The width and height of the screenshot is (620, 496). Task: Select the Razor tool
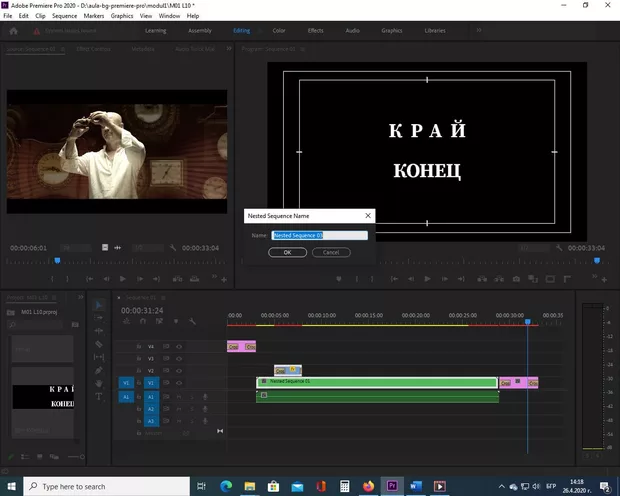point(100,344)
